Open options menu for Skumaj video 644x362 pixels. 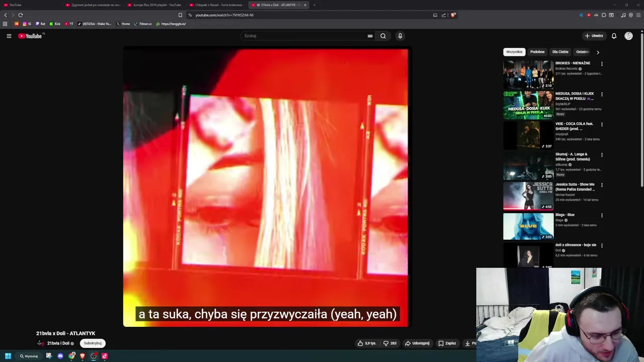click(602, 155)
